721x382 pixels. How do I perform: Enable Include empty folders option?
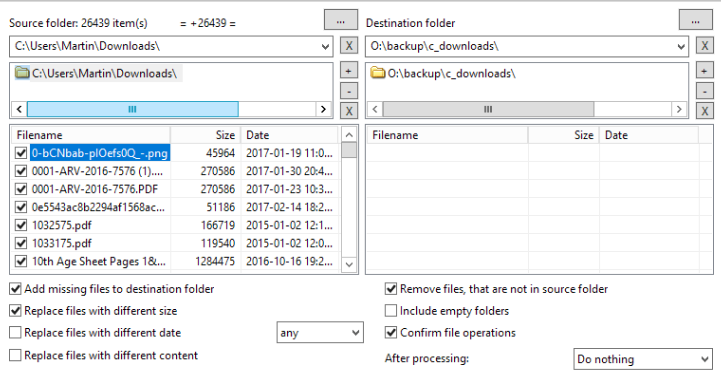tap(391, 311)
